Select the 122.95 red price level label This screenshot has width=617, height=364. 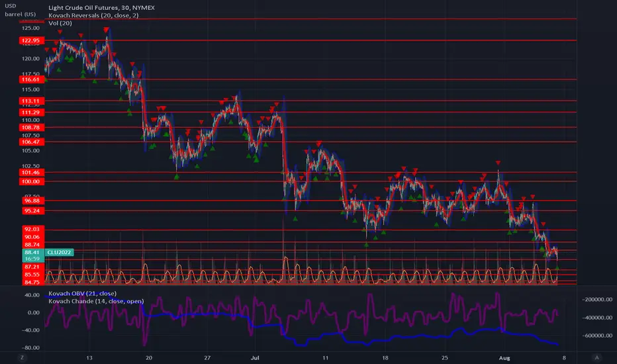(x=30, y=40)
